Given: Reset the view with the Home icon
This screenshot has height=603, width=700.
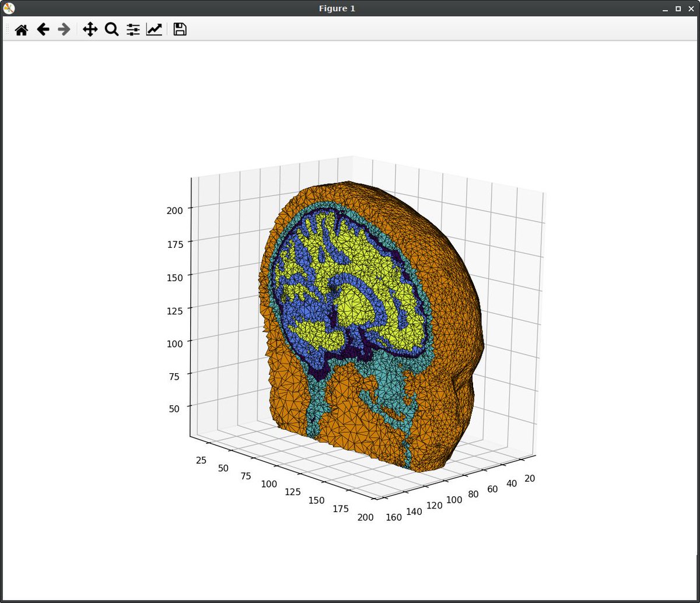Looking at the screenshot, I should tap(22, 30).
